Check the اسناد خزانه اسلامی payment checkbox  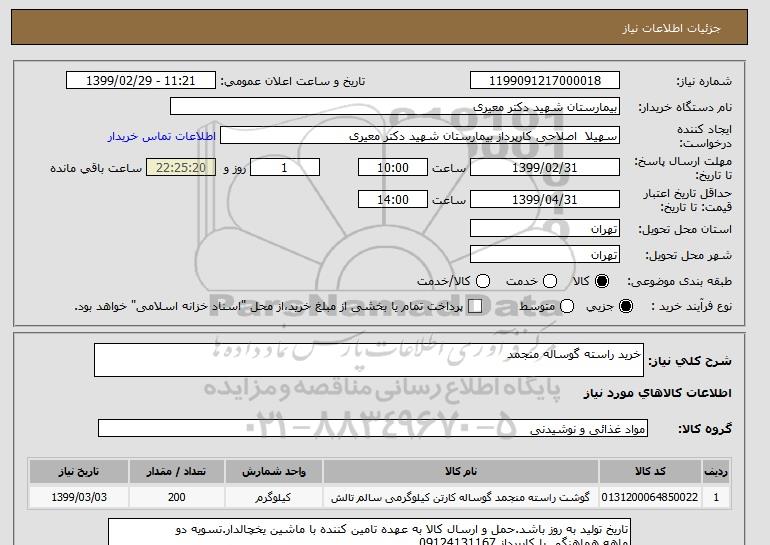click(x=475, y=306)
